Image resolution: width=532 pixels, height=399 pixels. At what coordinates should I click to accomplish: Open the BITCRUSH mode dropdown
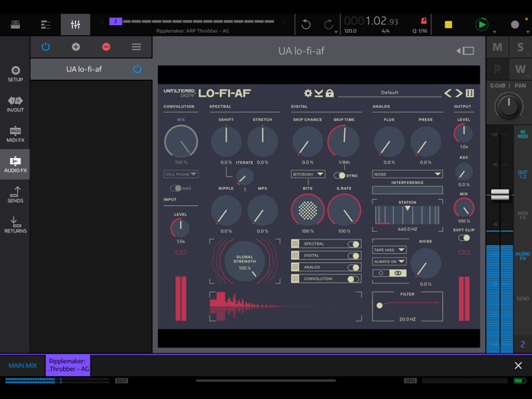(x=308, y=174)
